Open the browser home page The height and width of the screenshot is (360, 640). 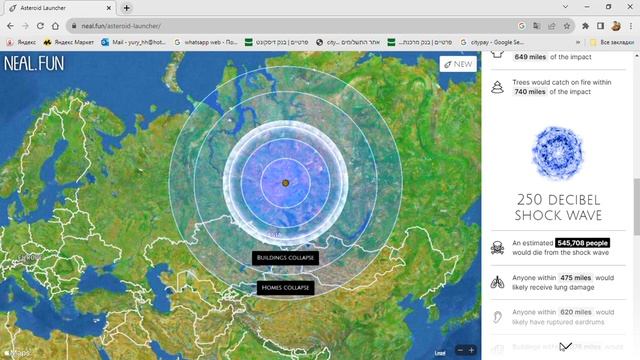coord(56,26)
